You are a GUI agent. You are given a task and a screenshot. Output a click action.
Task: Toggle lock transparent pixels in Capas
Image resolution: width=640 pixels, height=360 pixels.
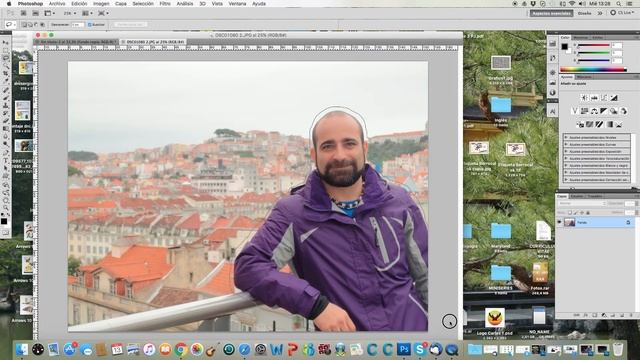click(570, 213)
